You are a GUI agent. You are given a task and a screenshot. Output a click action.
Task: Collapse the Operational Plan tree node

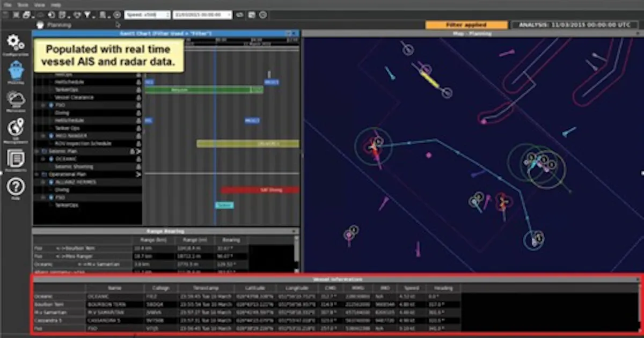tap(36, 174)
